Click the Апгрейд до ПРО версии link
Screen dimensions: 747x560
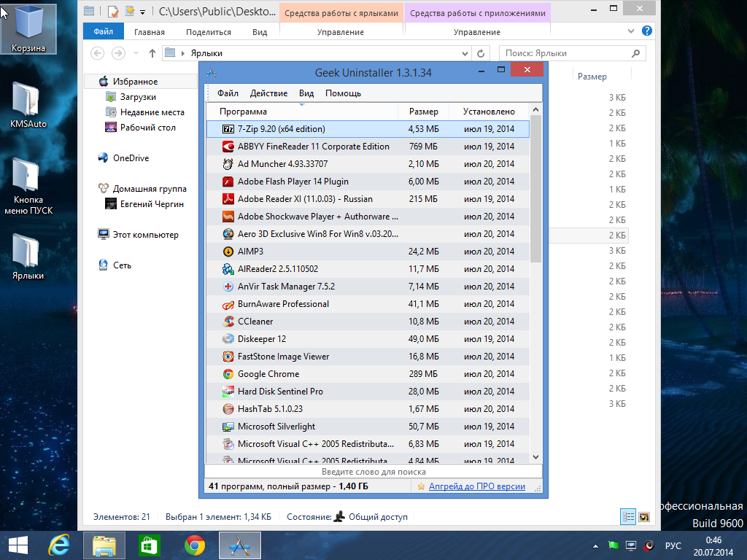coord(477,486)
